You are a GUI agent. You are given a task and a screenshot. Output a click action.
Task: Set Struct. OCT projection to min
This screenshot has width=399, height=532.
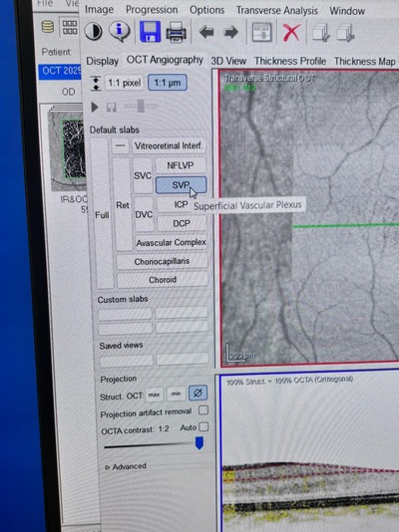[x=176, y=394]
